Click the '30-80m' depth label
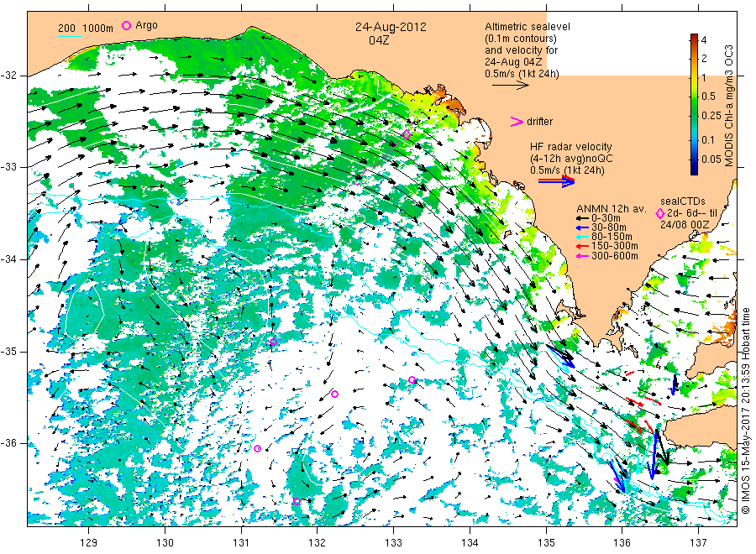The width and height of the screenshot is (756, 554). pos(609,227)
